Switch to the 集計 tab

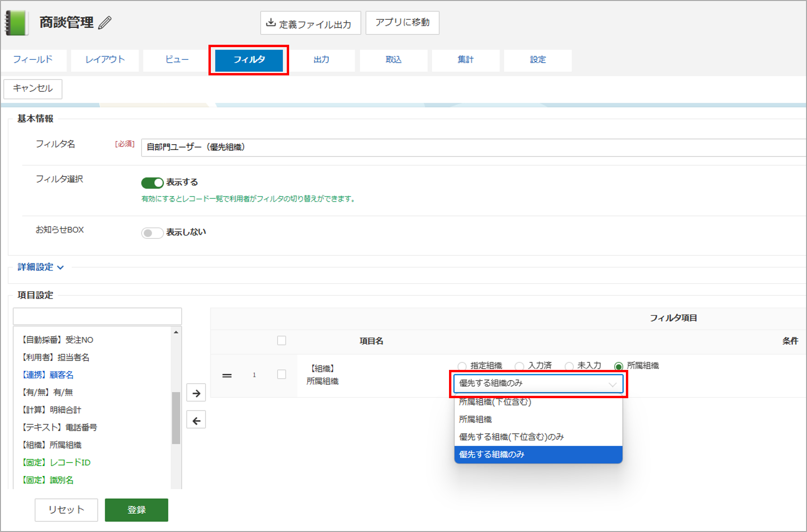(x=466, y=60)
